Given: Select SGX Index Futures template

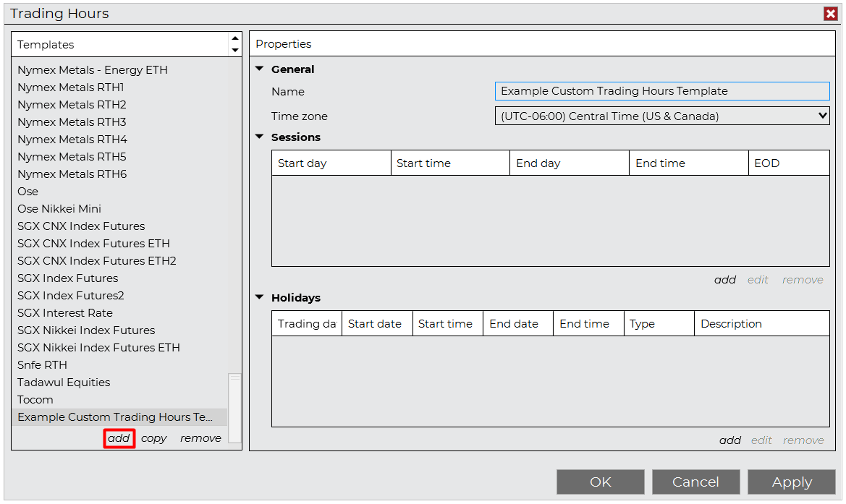Looking at the screenshot, I should tap(67, 278).
